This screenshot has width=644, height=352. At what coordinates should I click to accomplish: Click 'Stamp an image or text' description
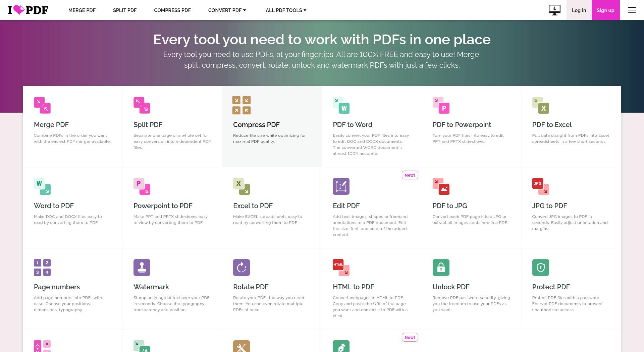pos(171,304)
